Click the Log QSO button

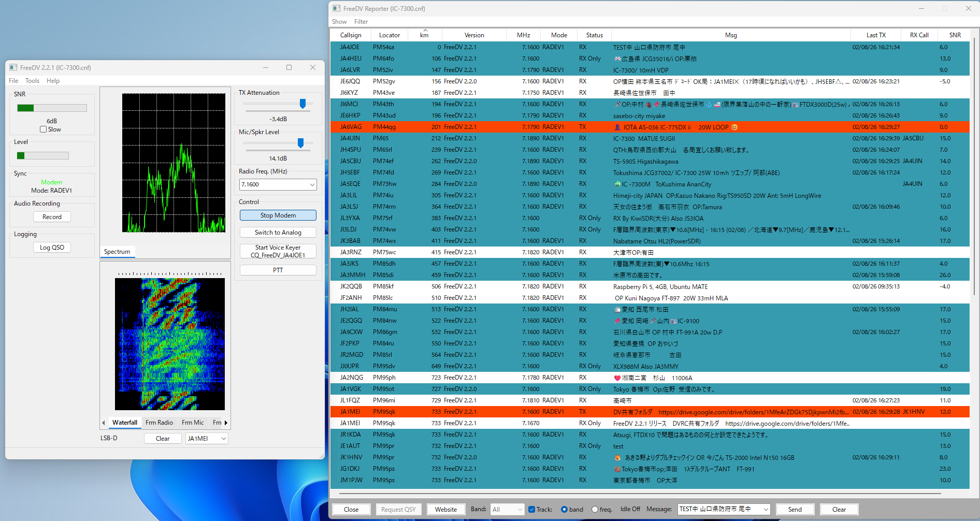52,248
